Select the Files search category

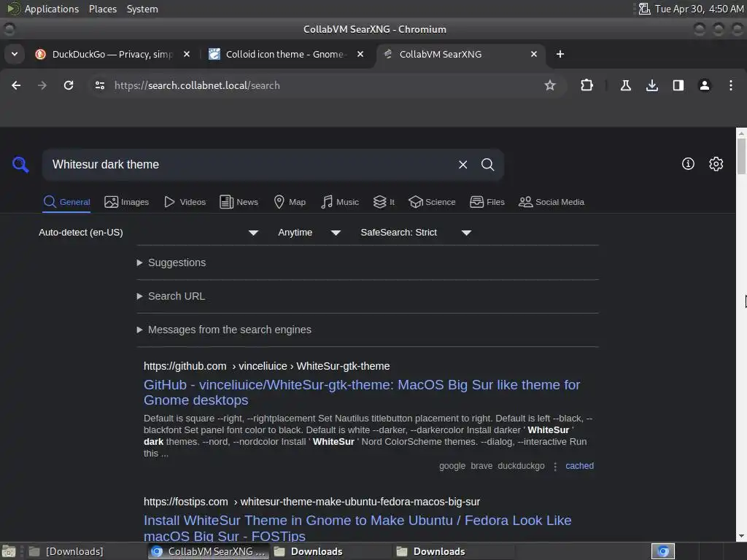(487, 202)
